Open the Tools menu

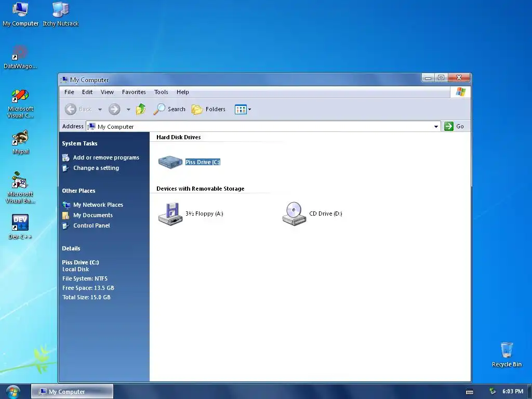pyautogui.click(x=161, y=92)
